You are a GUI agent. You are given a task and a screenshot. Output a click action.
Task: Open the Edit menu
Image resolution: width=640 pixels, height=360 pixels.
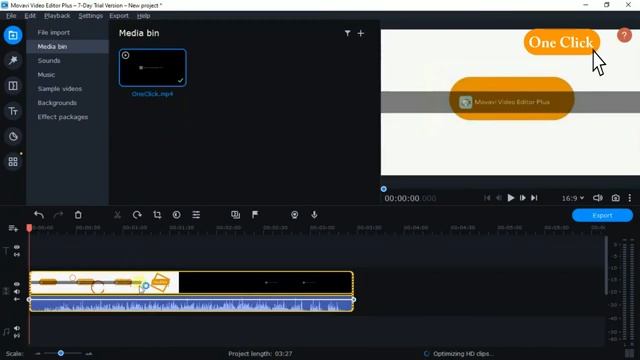coord(30,16)
